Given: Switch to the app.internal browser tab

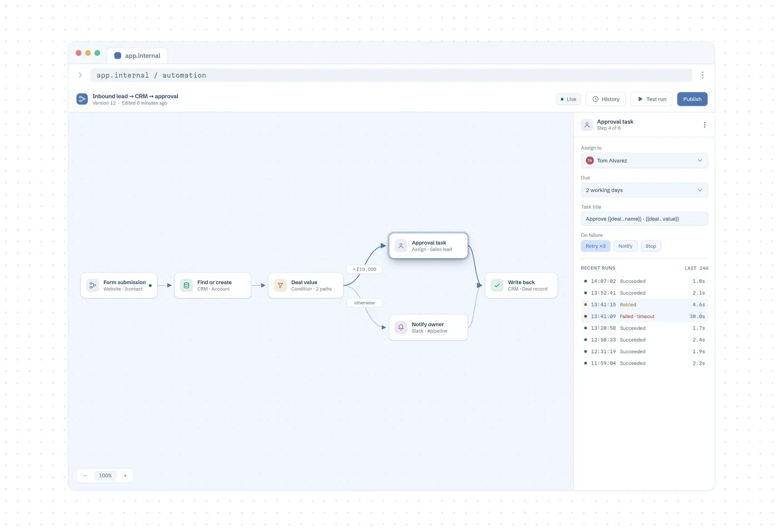Looking at the screenshot, I should (x=138, y=56).
